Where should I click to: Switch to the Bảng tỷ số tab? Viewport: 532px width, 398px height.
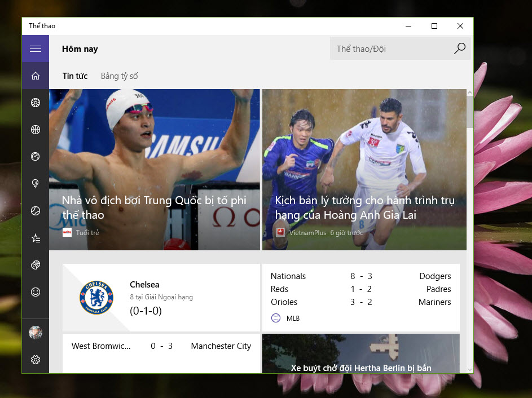click(119, 76)
